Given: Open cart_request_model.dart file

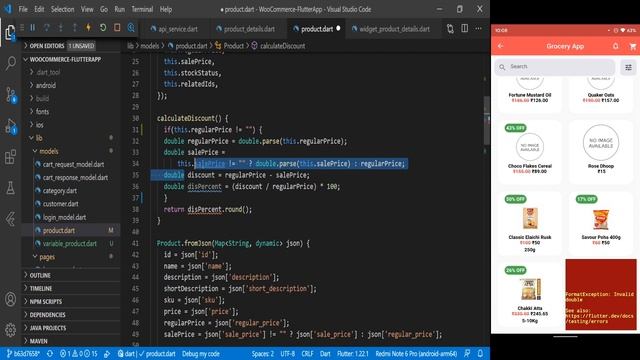Looking at the screenshot, I should [x=73, y=164].
